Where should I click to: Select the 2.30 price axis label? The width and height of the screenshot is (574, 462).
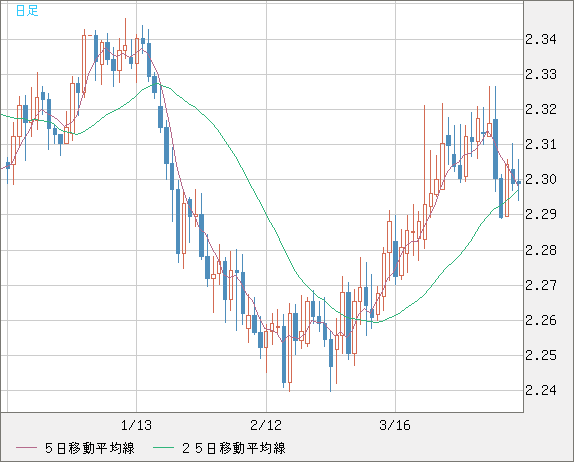pyautogui.click(x=541, y=179)
